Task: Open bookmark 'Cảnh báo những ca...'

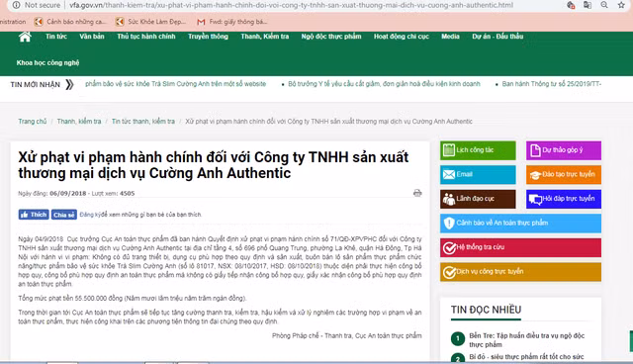Action: click(x=70, y=22)
